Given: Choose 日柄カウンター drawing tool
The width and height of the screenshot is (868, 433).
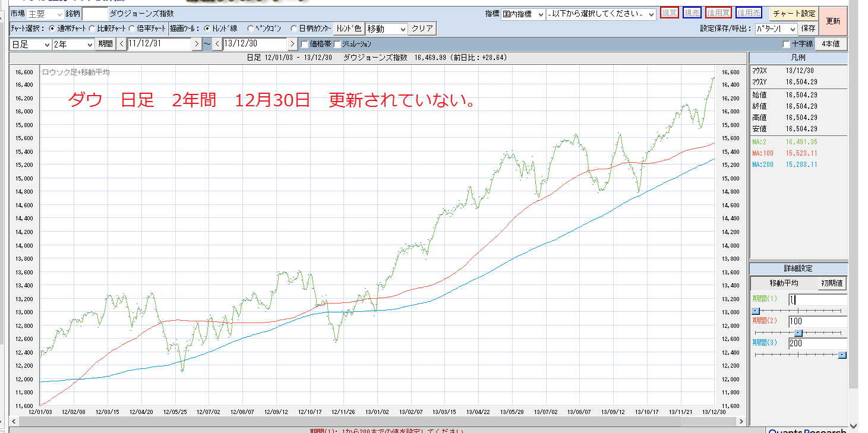Looking at the screenshot, I should click(295, 28).
